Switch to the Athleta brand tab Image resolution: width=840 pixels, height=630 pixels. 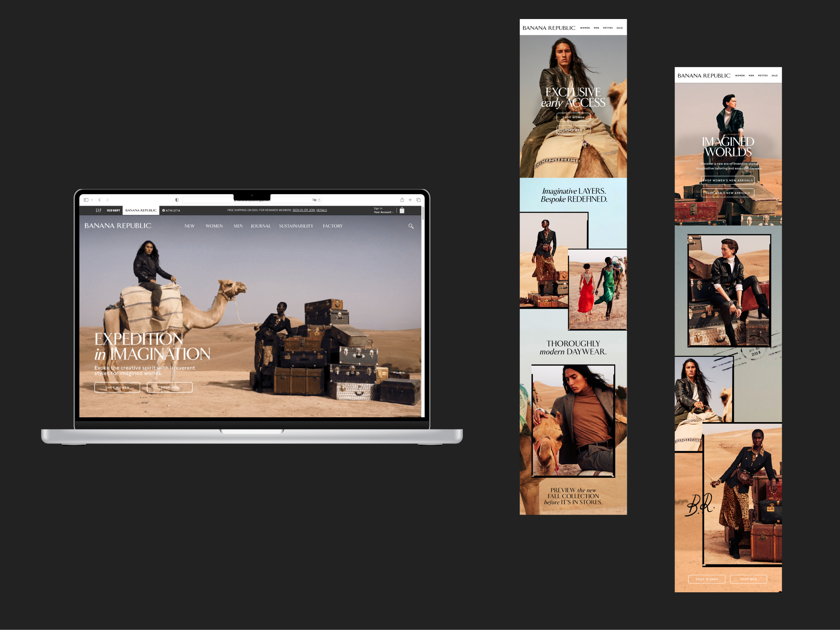[x=171, y=210]
